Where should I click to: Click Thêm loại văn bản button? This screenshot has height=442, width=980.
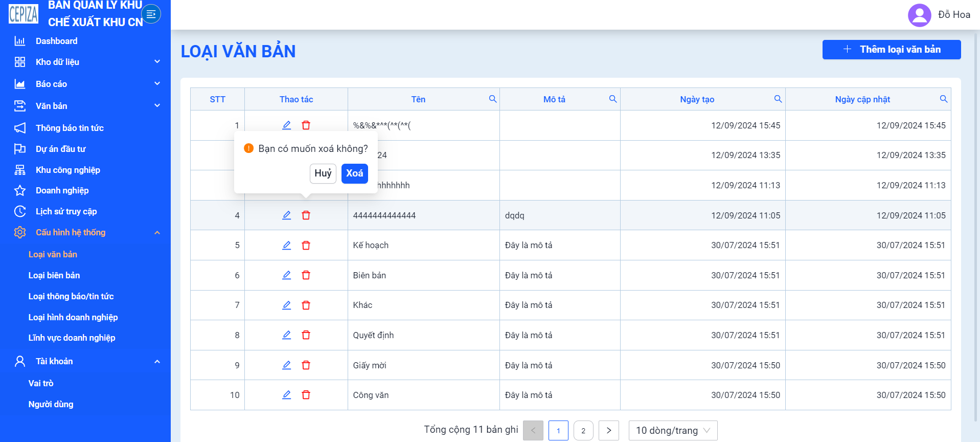tap(892, 50)
